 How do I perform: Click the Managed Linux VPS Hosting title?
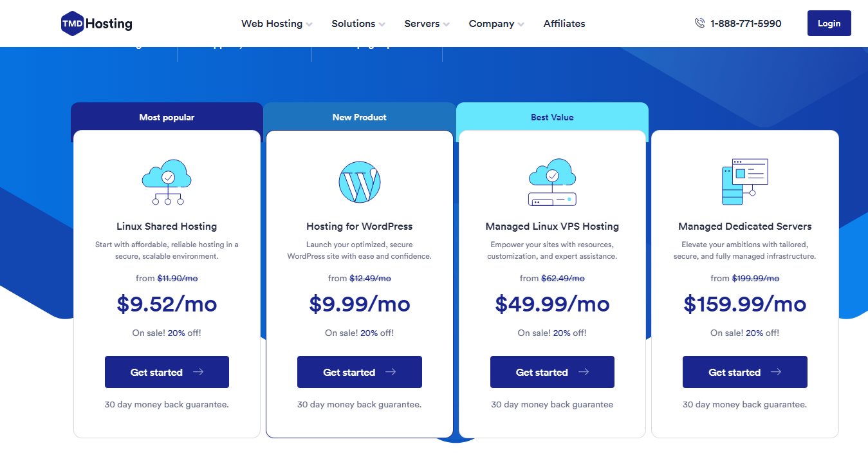(552, 227)
